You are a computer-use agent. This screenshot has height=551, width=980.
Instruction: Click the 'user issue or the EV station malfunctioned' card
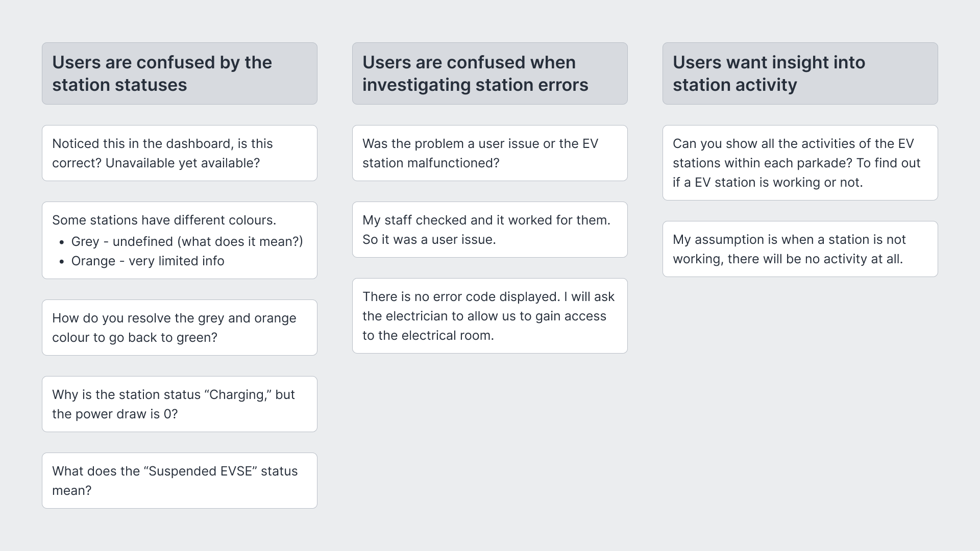click(490, 153)
